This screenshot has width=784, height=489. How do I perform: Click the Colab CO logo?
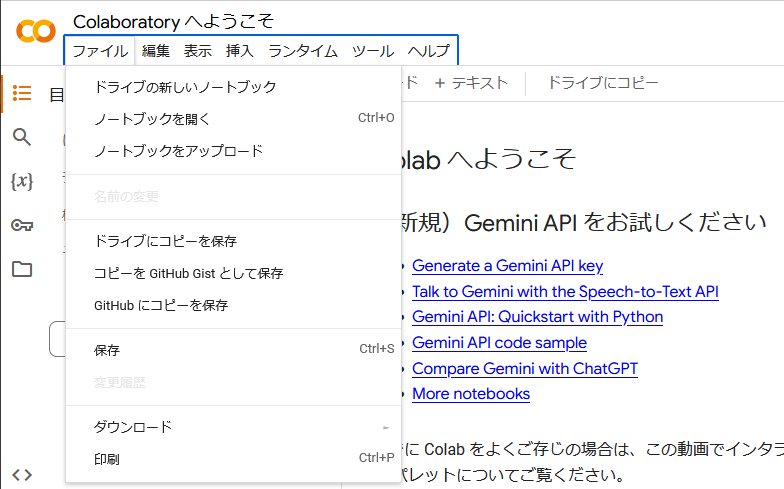coord(36,32)
